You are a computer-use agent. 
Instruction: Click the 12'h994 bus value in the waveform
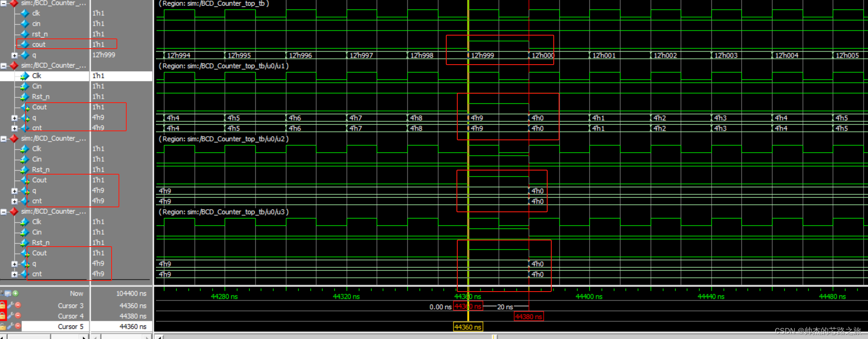(179, 55)
